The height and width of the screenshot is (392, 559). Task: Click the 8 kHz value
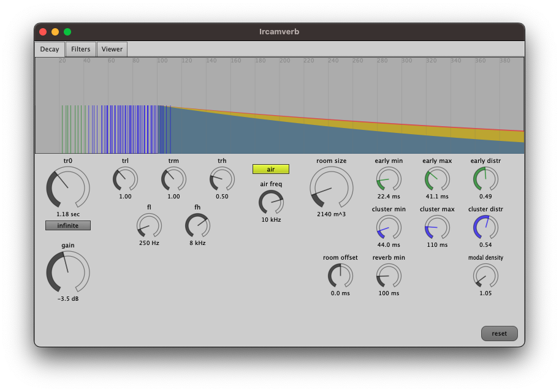coord(197,243)
